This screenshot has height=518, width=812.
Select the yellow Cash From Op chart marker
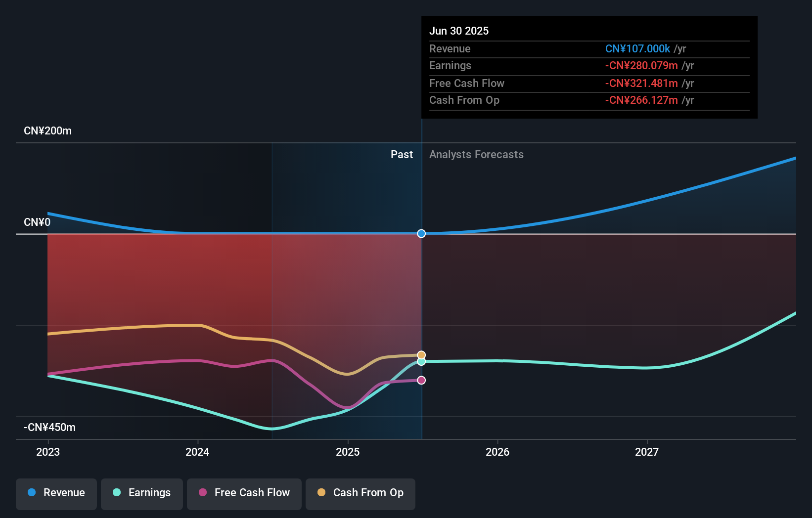[x=421, y=354]
